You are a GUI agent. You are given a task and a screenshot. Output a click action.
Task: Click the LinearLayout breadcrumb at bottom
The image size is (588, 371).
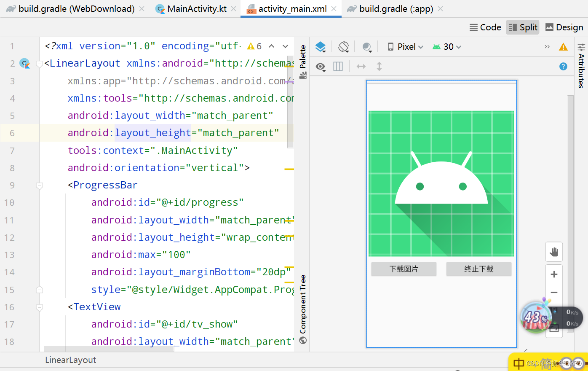tap(70, 360)
